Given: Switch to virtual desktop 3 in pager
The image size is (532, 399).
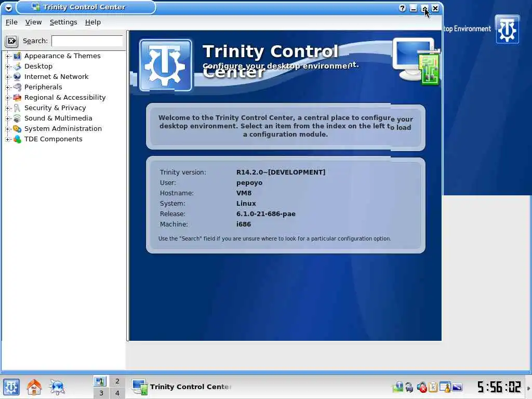Looking at the screenshot, I should coord(101,393).
